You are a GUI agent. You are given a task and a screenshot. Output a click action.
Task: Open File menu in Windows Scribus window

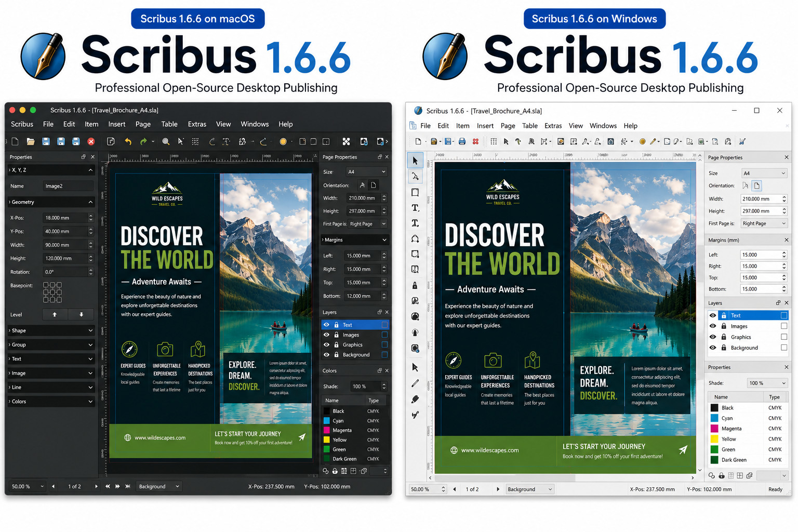(425, 126)
